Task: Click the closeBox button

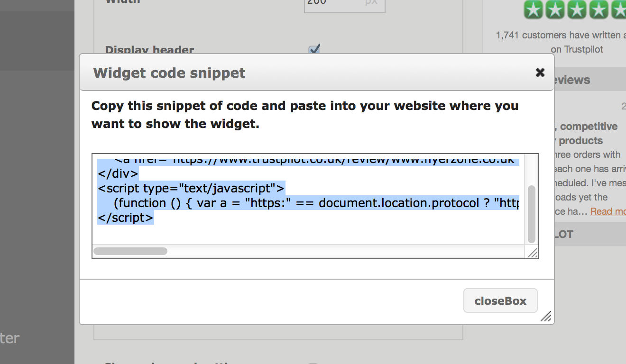Action: (500, 301)
